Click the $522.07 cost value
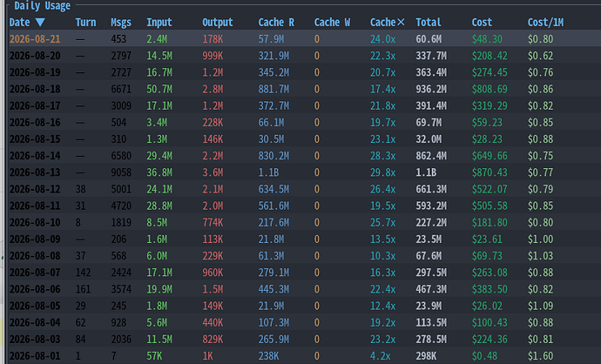 coord(490,189)
